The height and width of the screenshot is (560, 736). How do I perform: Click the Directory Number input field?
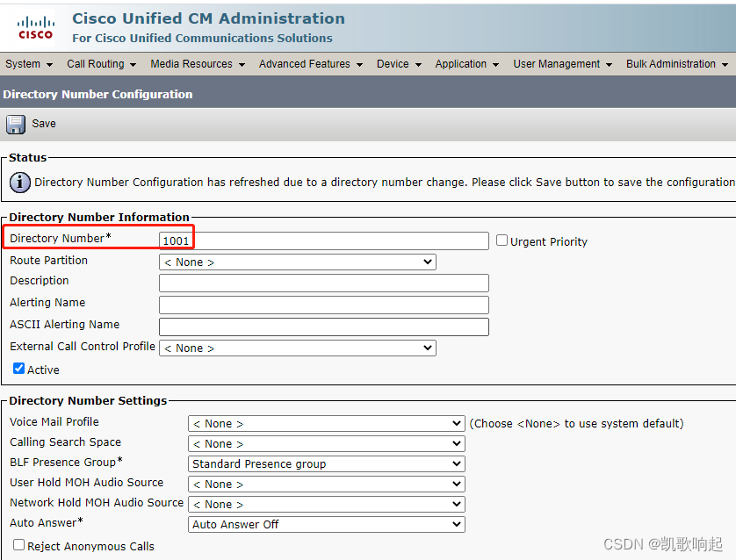point(323,241)
